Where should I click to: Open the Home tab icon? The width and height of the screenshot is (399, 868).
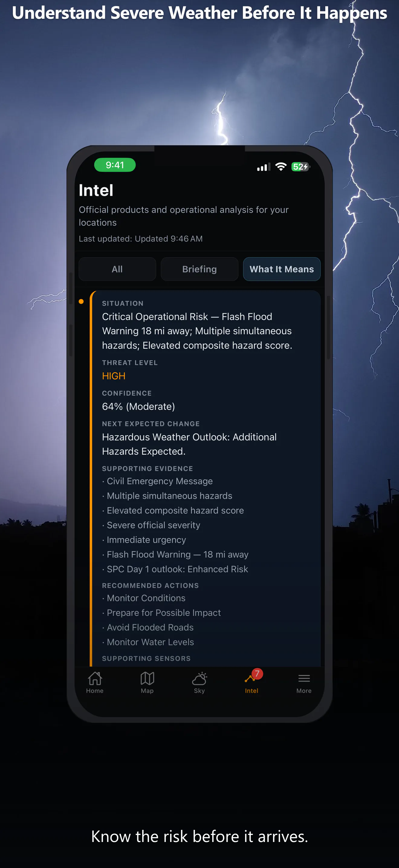point(95,678)
